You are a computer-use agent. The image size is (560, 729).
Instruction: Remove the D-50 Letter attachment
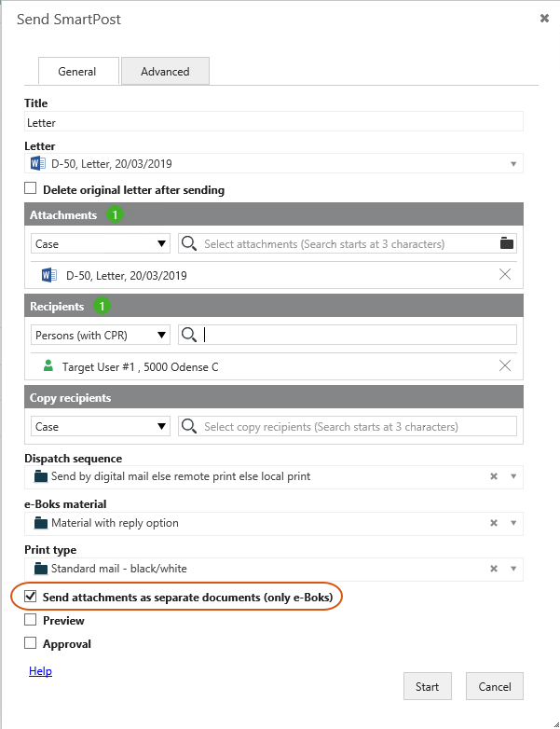[505, 274]
